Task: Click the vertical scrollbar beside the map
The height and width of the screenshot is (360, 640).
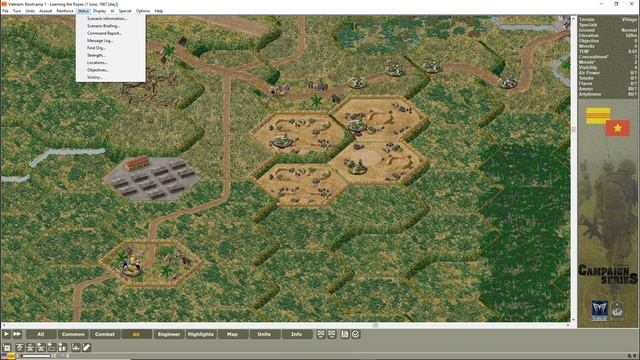Action: (x=573, y=169)
